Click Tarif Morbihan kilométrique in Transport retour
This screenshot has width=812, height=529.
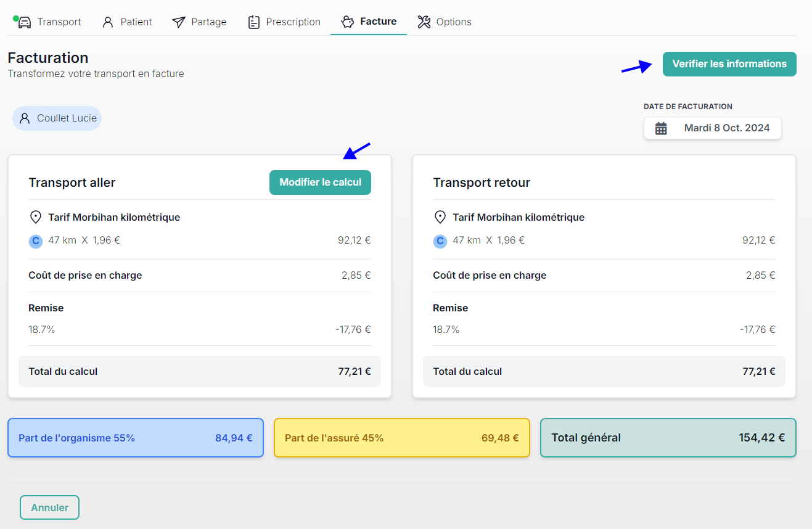(519, 217)
